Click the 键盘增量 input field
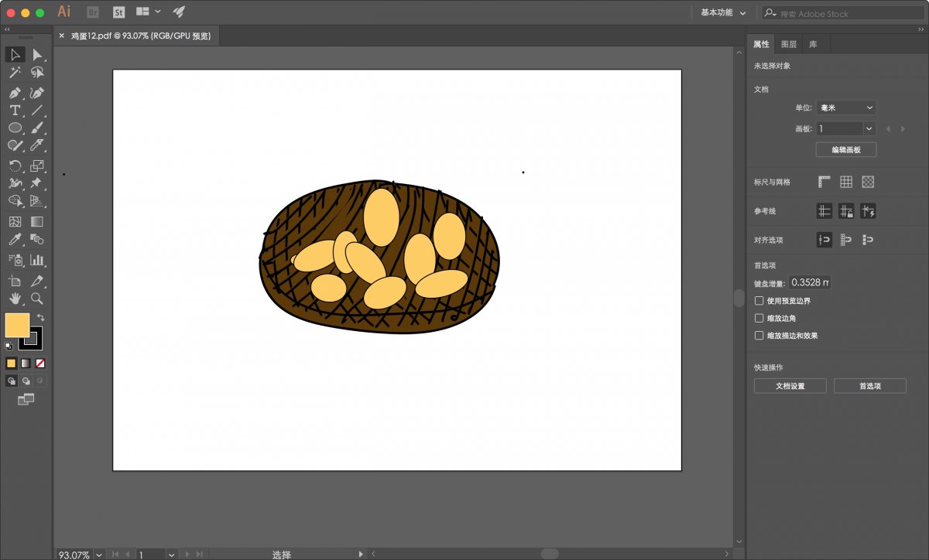This screenshot has height=560, width=929. point(809,283)
